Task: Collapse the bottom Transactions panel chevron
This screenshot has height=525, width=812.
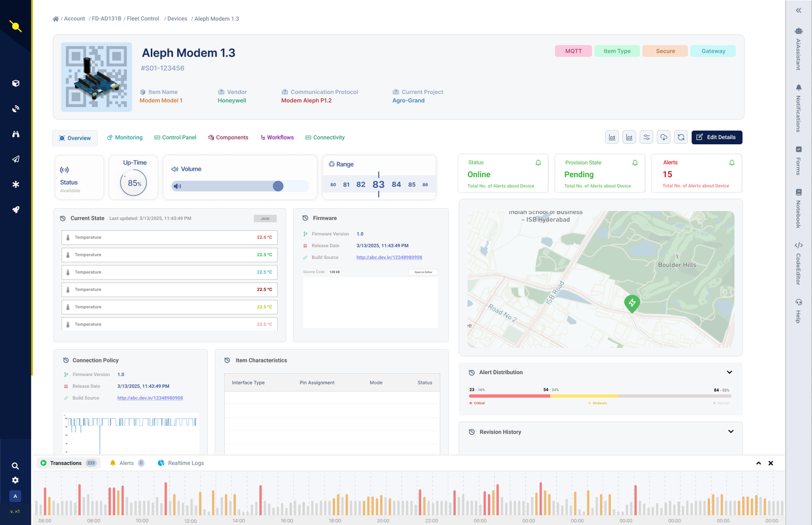Action: pos(759,463)
